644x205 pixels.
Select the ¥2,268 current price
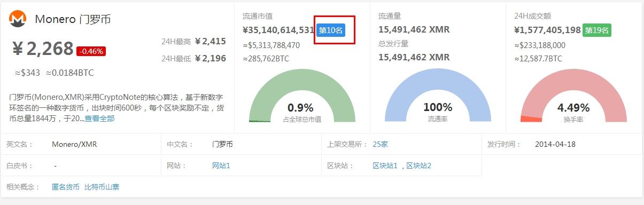pos(43,49)
